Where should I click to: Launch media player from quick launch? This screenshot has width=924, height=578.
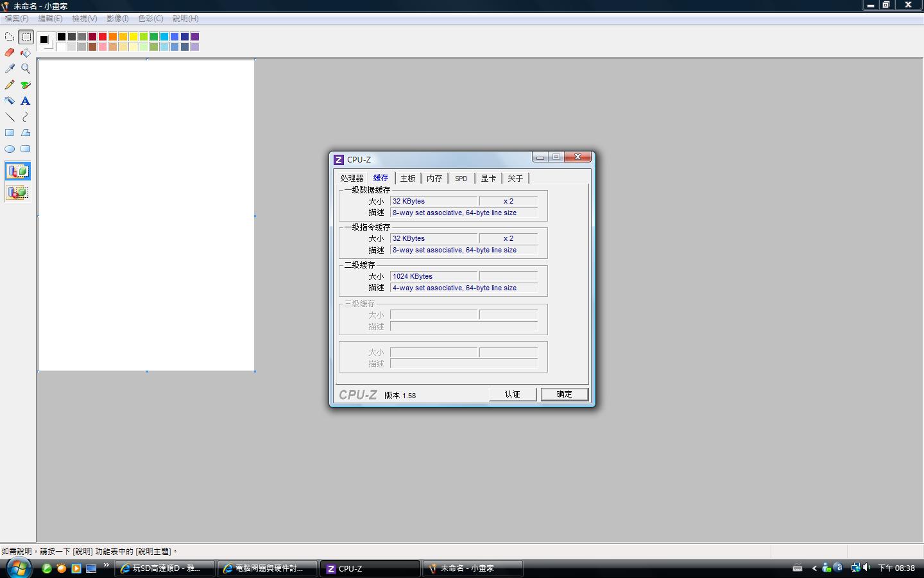[x=76, y=568]
